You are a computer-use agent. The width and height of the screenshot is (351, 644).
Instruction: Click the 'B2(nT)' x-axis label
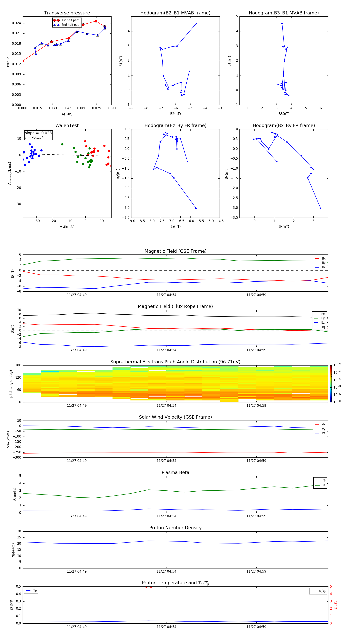(x=175, y=114)
